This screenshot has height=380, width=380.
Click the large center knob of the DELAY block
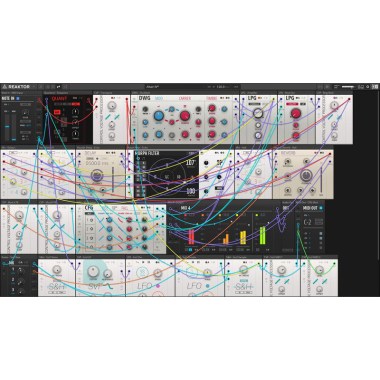coord(97,175)
